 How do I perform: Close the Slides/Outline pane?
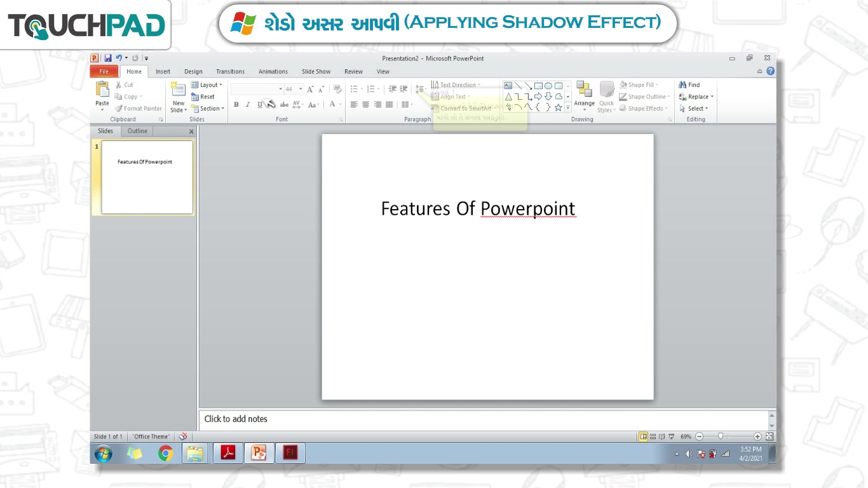pyautogui.click(x=191, y=132)
